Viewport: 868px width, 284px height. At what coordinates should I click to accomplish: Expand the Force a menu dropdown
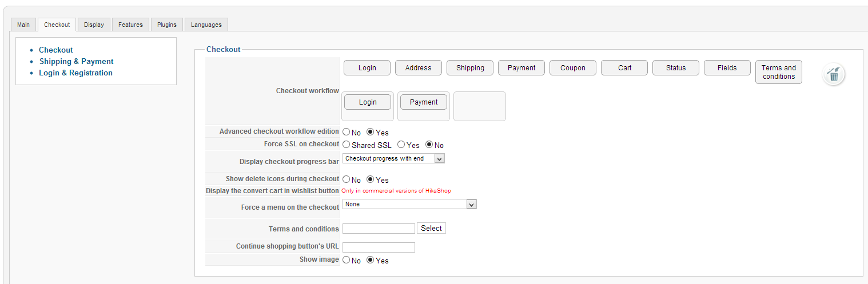tap(409, 204)
